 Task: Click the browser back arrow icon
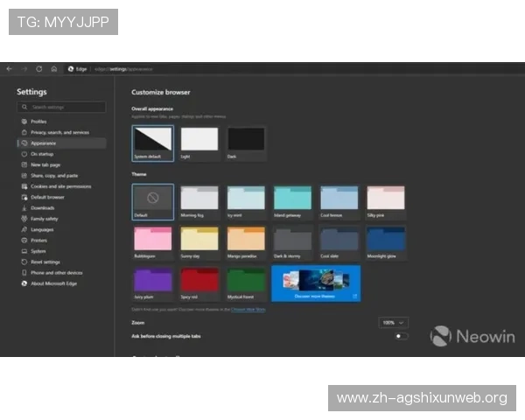(x=10, y=68)
